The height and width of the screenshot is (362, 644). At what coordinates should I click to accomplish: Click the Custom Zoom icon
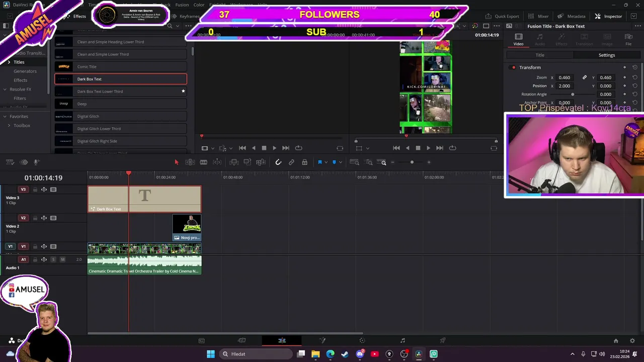[382, 162]
